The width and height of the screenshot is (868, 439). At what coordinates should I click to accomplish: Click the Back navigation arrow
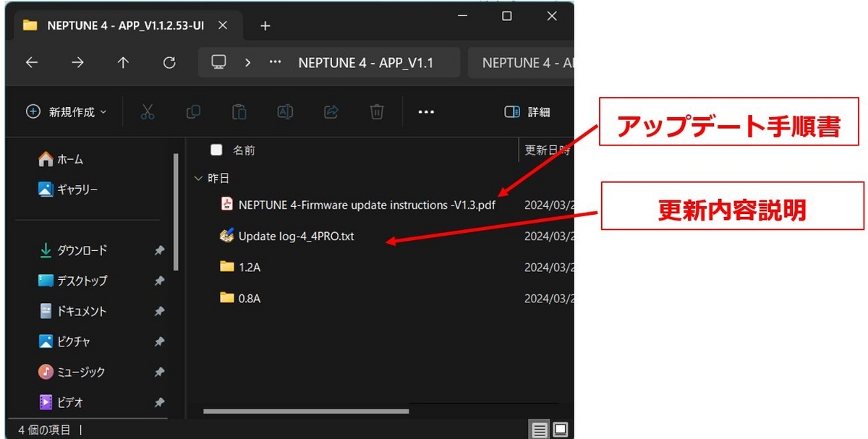coord(31,63)
